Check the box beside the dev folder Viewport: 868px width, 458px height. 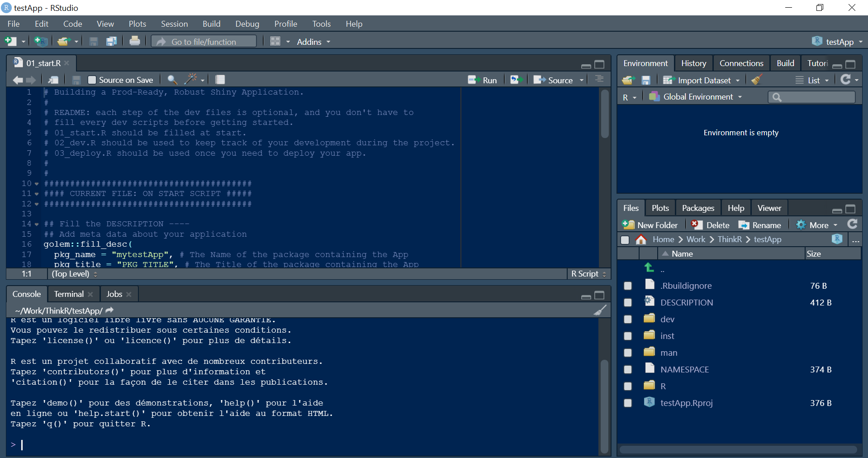627,320
